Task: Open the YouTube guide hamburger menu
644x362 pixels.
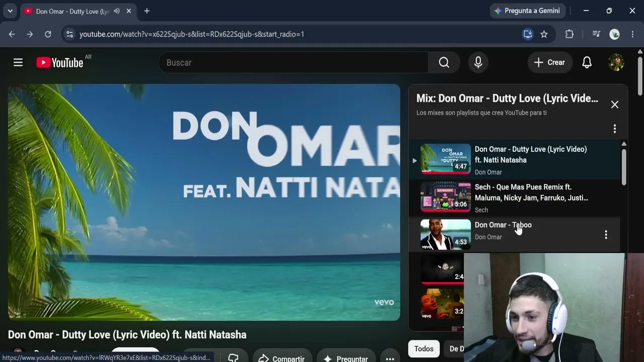Action: coord(18,62)
